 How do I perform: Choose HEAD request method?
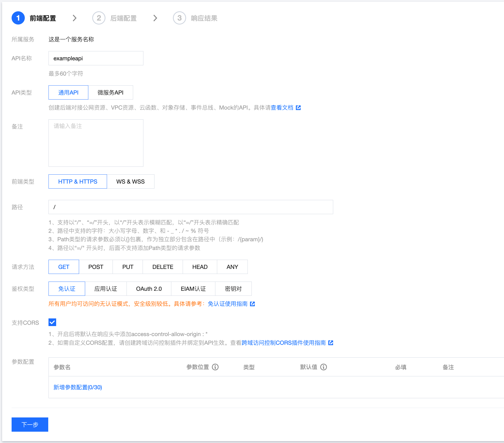(x=200, y=267)
